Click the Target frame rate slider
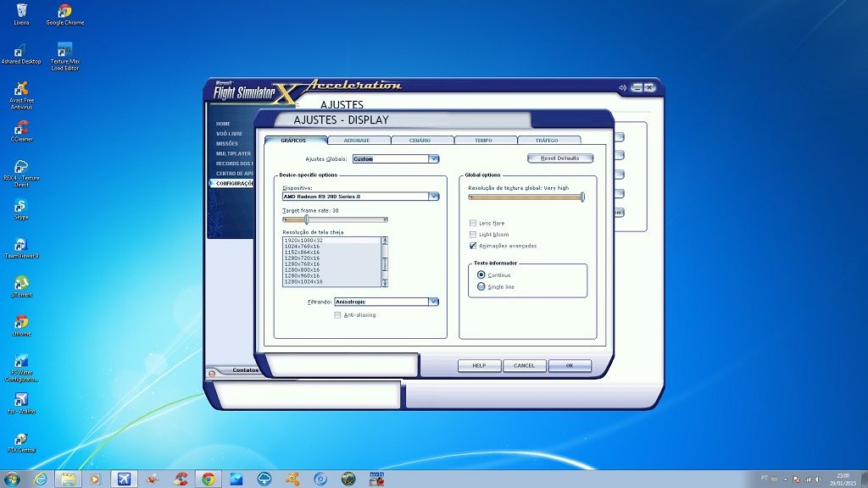The height and width of the screenshot is (488, 868). tap(335, 219)
